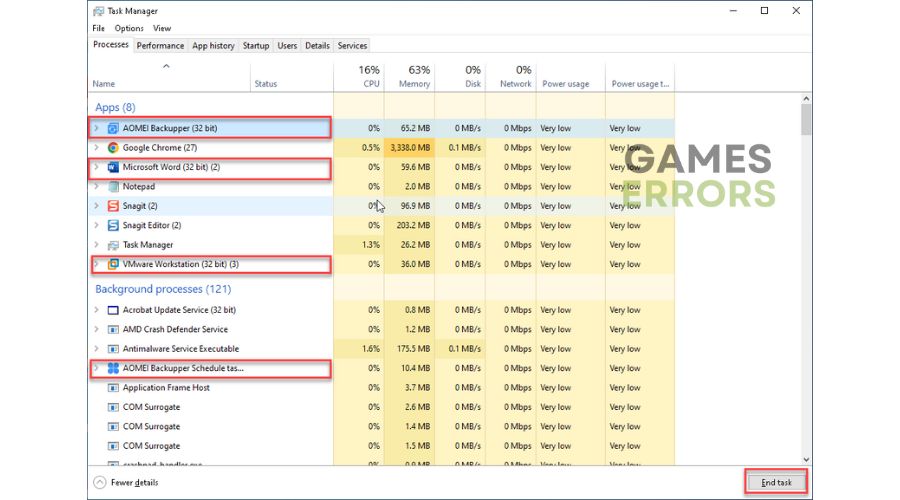This screenshot has width=900, height=500.
Task: Open the View menu
Action: click(x=162, y=28)
